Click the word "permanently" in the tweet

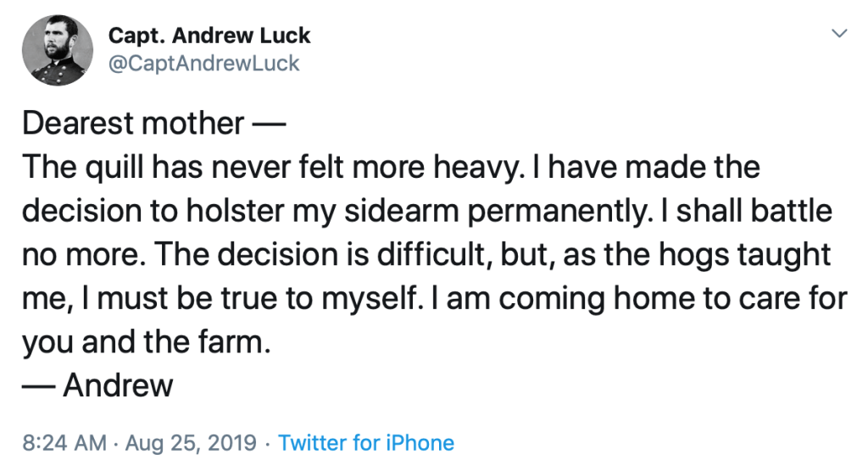(x=570, y=212)
